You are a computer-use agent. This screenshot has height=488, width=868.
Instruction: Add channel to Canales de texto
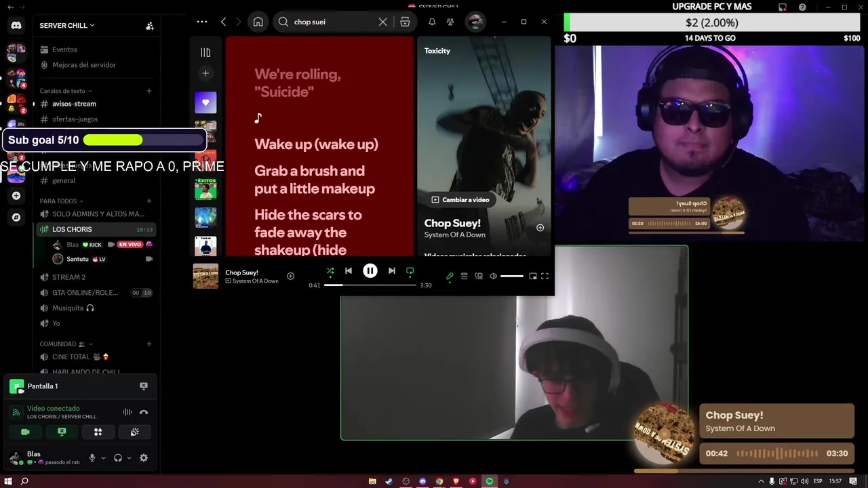point(149,91)
